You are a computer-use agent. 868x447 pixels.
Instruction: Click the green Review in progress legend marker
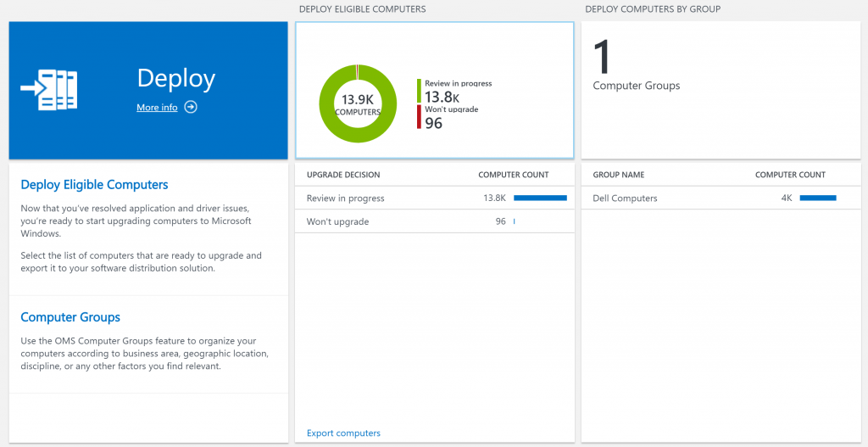tap(419, 91)
